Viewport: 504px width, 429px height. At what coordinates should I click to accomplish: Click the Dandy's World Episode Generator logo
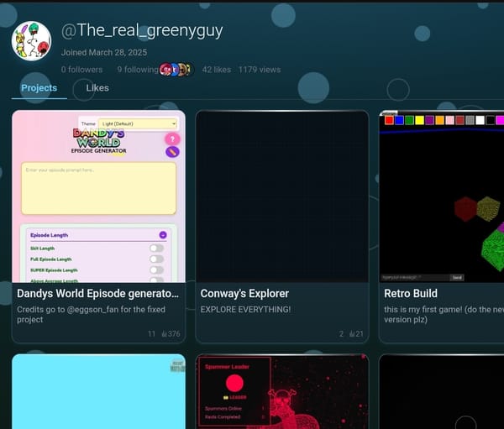pos(98,141)
